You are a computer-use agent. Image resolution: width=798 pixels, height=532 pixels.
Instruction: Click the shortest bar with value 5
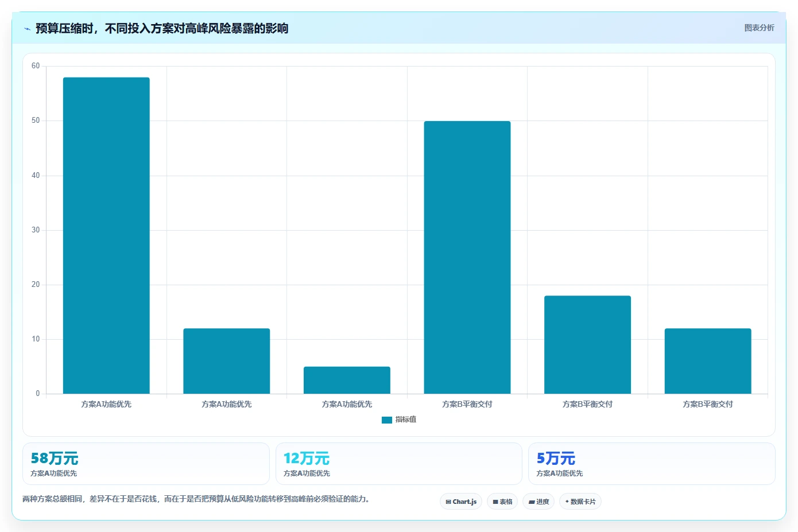(x=347, y=380)
